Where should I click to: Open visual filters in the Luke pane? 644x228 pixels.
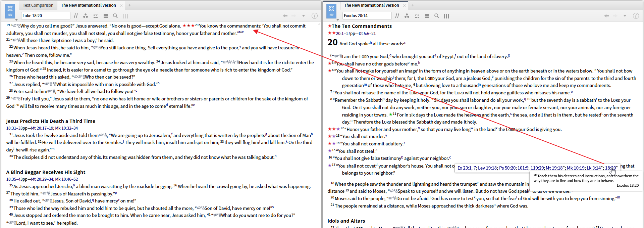[x=86, y=16]
